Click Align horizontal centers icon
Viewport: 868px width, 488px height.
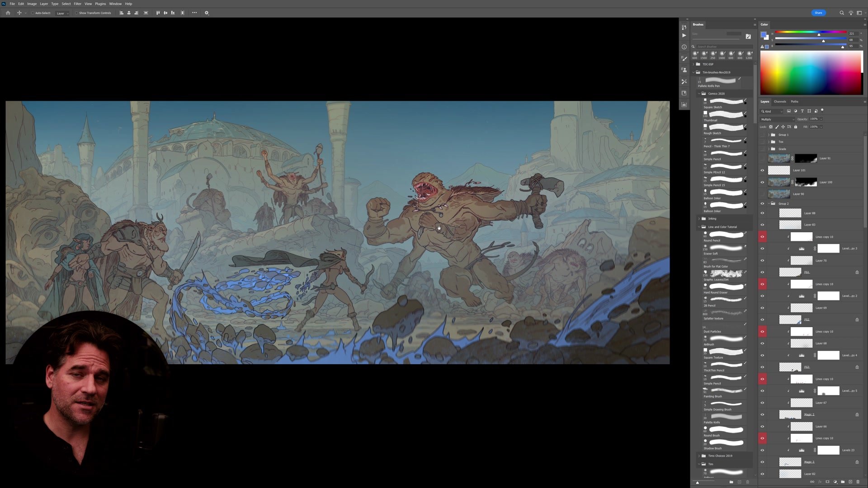coord(129,13)
